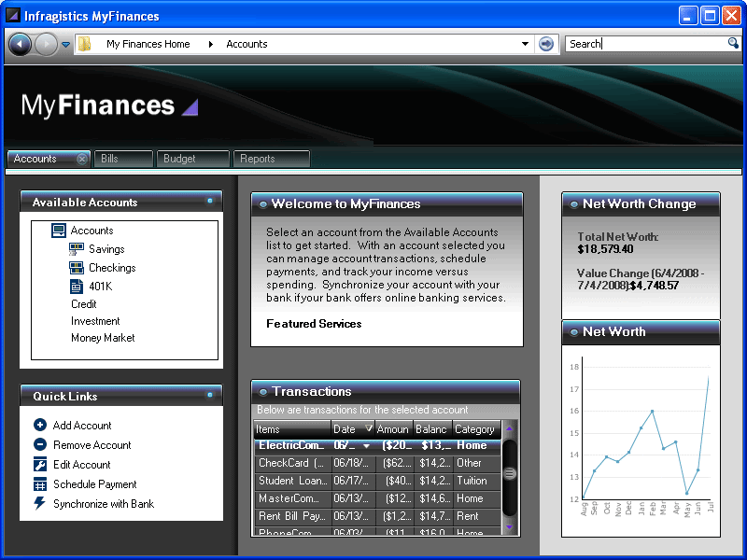747x560 pixels.
Task: Toggle the Net Worth chart panel bullet
Action: tap(574, 332)
